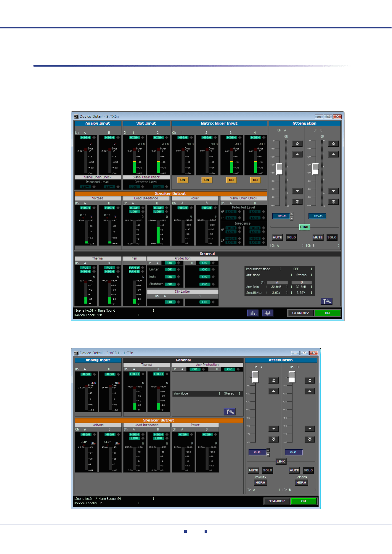Click TX6n Ch B double-down attenuation arrow

(x=333, y=202)
